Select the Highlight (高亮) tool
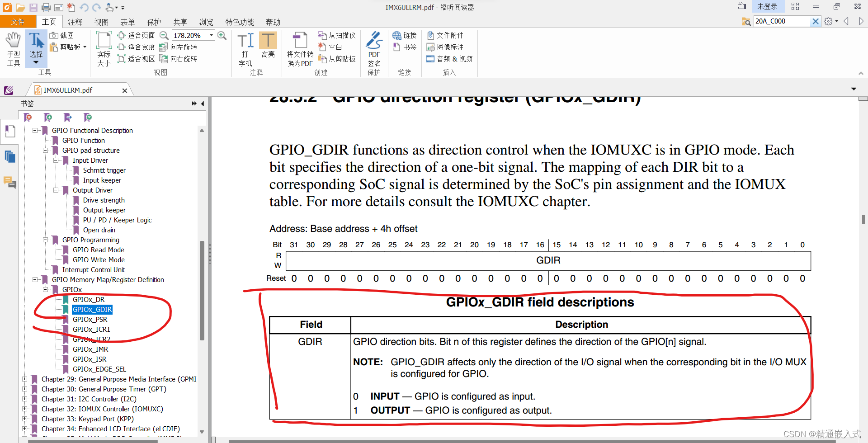 point(268,45)
